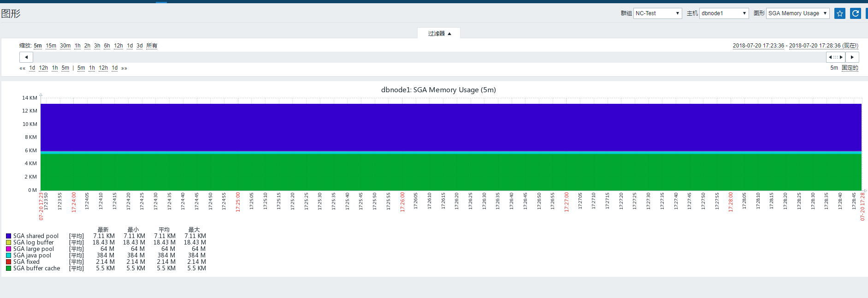The height and width of the screenshot is (298, 868).
Task: Click the end date 2018-07-20 17:28:36
Action: pos(815,46)
